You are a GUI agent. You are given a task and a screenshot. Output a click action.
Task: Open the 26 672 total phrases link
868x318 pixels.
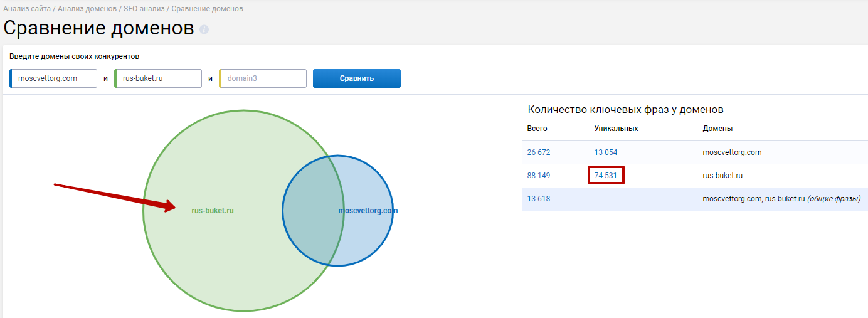coord(539,152)
